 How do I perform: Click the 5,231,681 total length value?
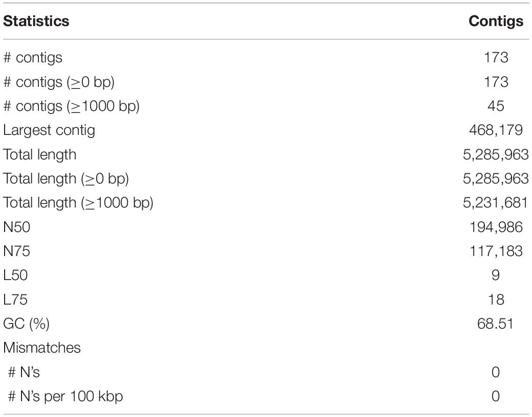(x=496, y=203)
